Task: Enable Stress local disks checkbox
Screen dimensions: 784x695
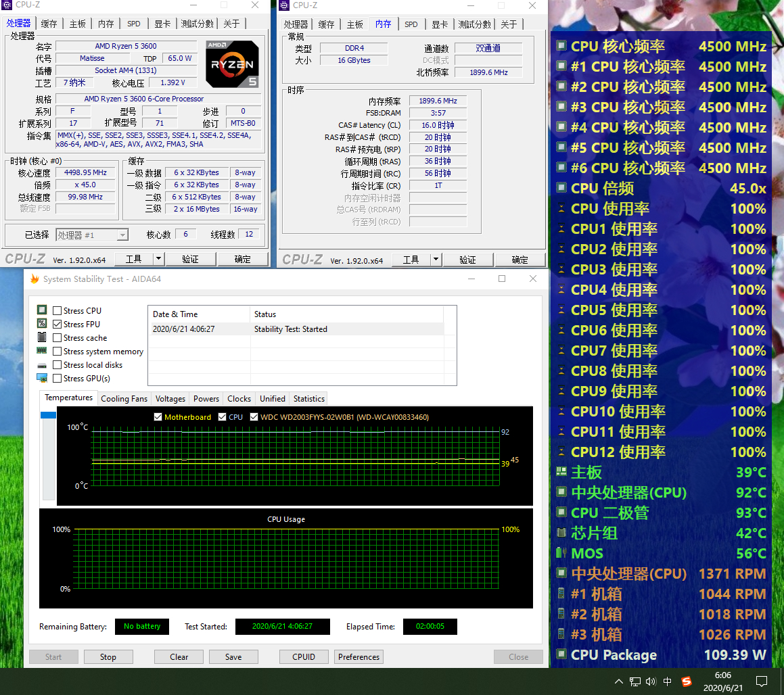Action: coord(57,364)
